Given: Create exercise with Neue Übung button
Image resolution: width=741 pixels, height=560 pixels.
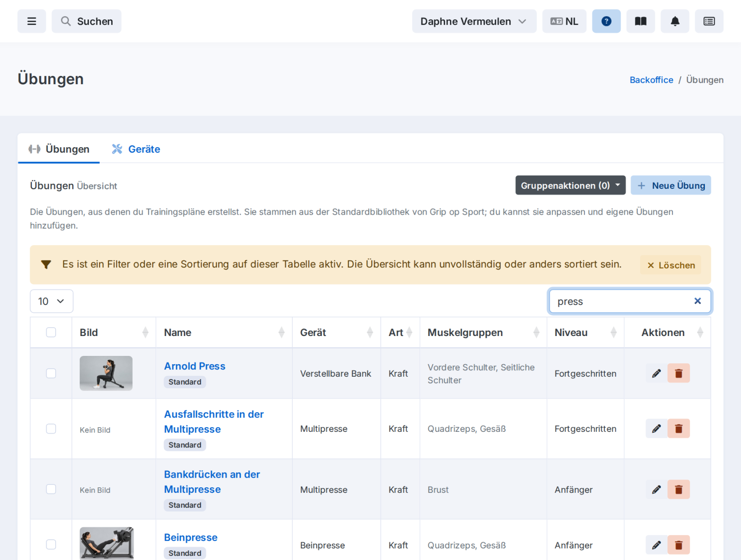Looking at the screenshot, I should tap(671, 185).
